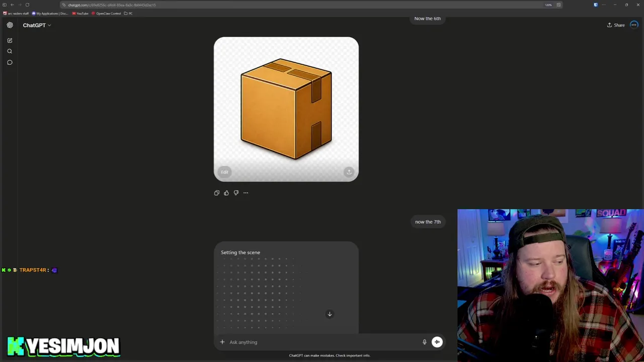This screenshot has width=644, height=362.
Task: Click the reader view icon in address bar
Action: (558, 5)
